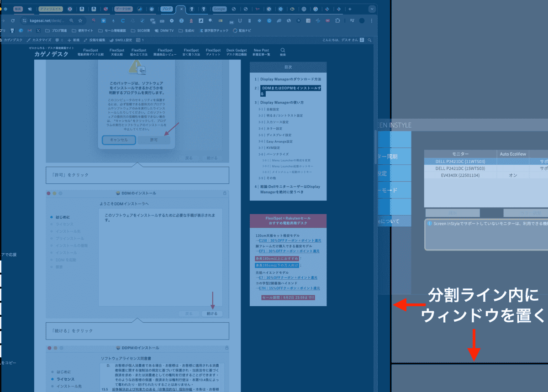Open the セール情報確認 bookmarks folder
This screenshot has height=392, width=548.
[112, 31]
